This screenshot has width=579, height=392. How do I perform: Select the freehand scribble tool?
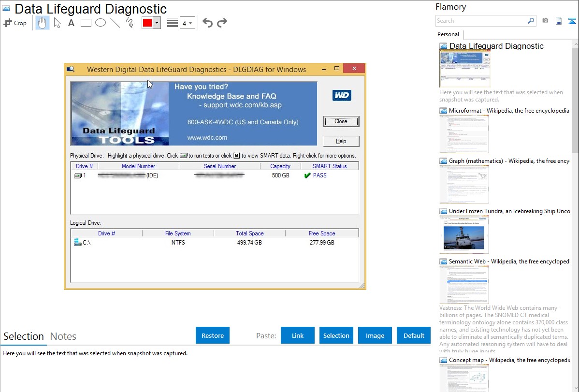coord(130,23)
